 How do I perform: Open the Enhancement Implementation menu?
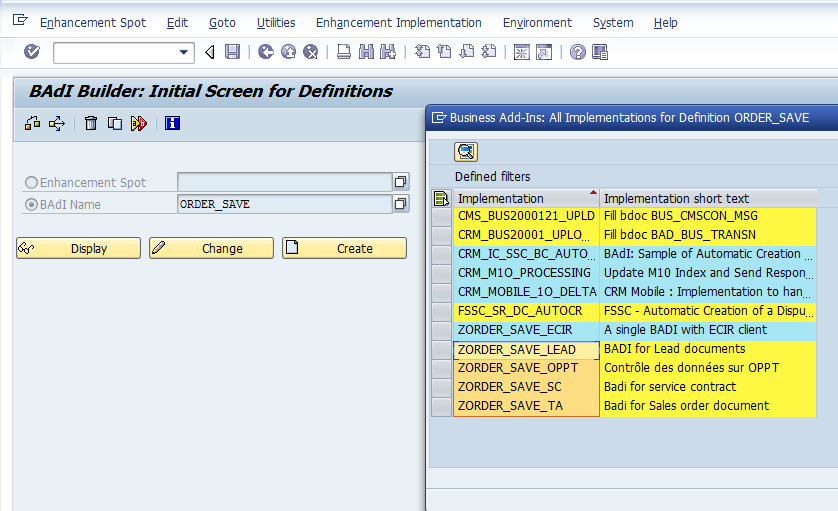point(399,22)
